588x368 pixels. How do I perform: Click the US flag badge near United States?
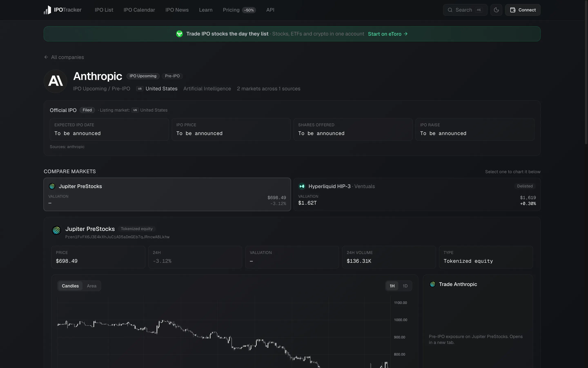coord(140,89)
